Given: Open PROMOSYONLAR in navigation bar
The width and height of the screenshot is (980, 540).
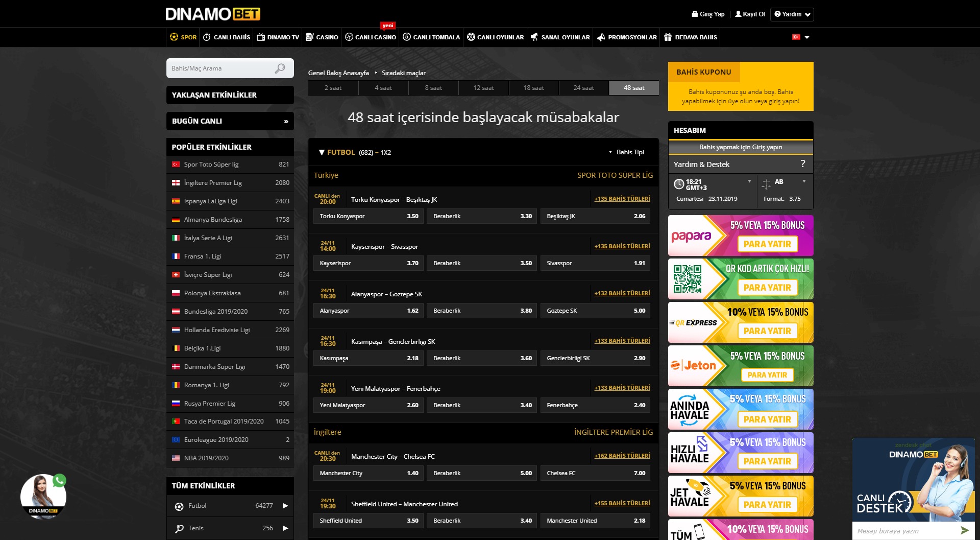Looking at the screenshot, I should tap(627, 37).
